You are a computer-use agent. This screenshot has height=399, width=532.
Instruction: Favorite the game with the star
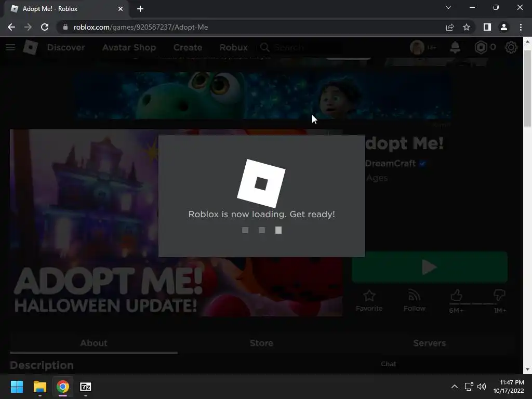[369, 301]
